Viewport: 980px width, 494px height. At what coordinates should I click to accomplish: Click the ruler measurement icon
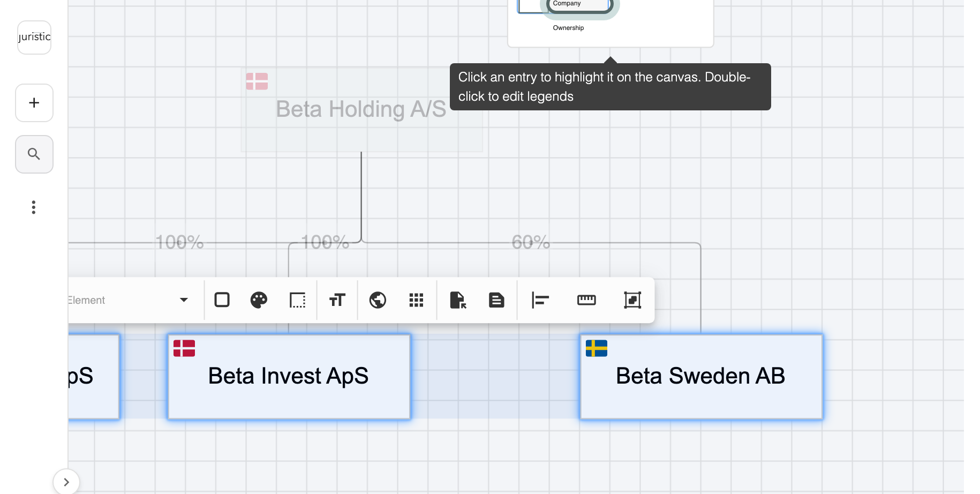[586, 300]
